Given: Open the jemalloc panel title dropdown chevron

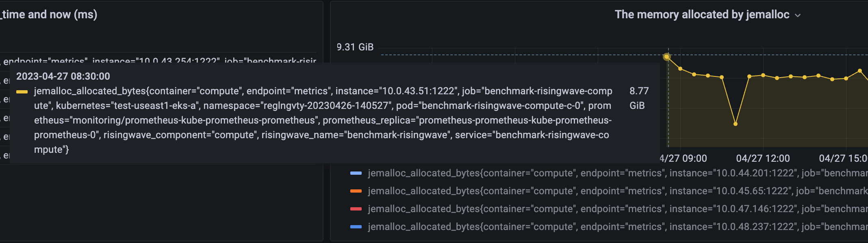Looking at the screenshot, I should coord(798,15).
